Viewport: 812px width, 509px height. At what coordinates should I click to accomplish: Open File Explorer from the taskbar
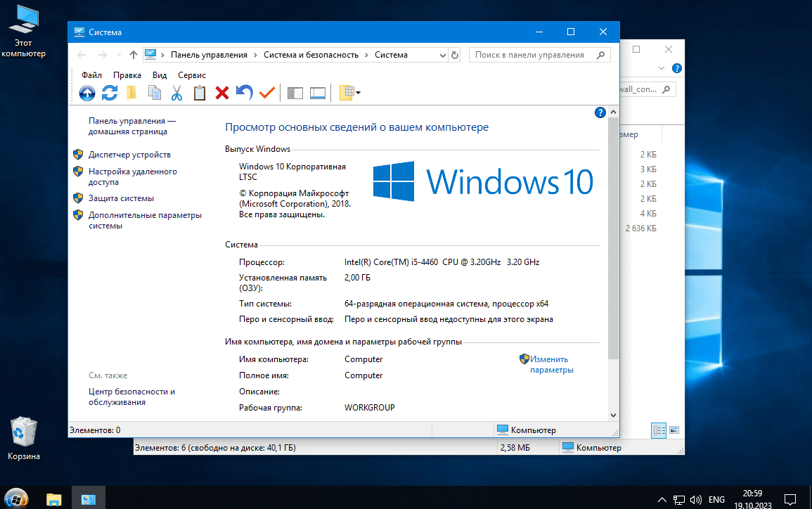[x=54, y=499]
